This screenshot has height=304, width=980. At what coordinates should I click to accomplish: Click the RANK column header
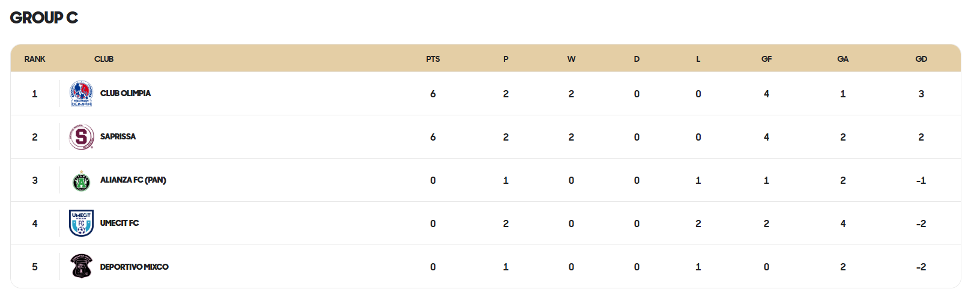tap(35, 59)
